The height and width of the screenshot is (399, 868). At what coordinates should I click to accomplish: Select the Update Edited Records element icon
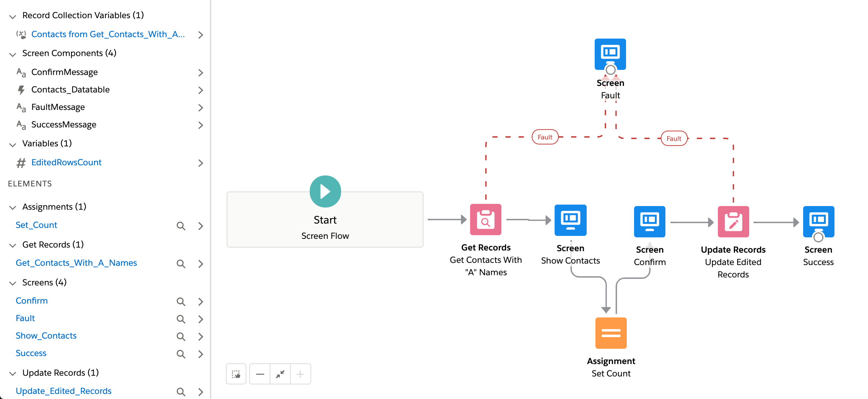coord(733,222)
